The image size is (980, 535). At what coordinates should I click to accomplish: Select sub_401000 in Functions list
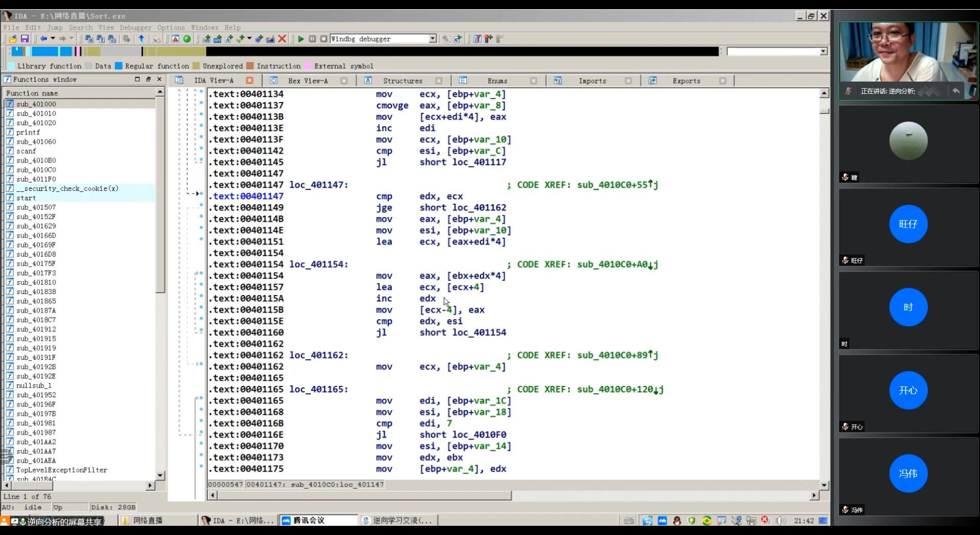(80, 104)
